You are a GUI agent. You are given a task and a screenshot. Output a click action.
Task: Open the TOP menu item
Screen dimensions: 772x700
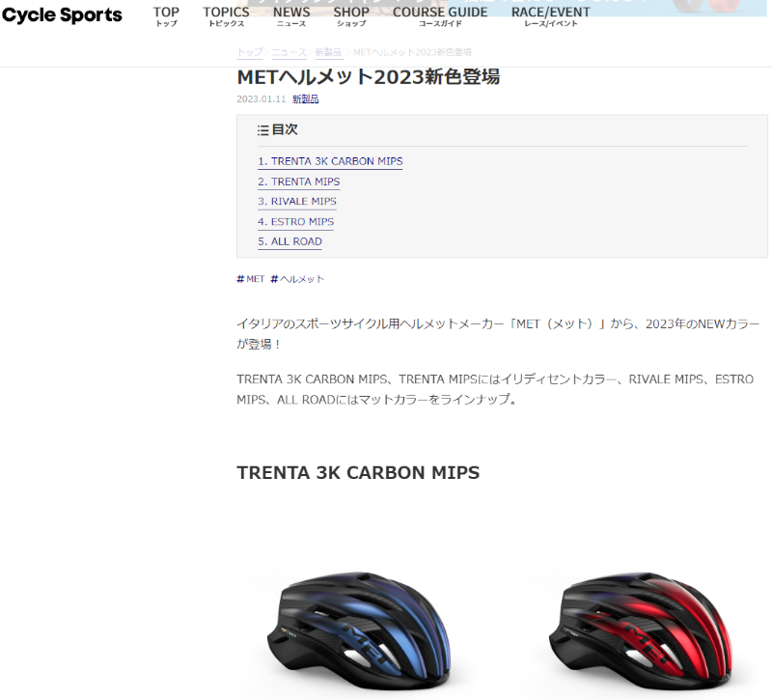click(166, 16)
